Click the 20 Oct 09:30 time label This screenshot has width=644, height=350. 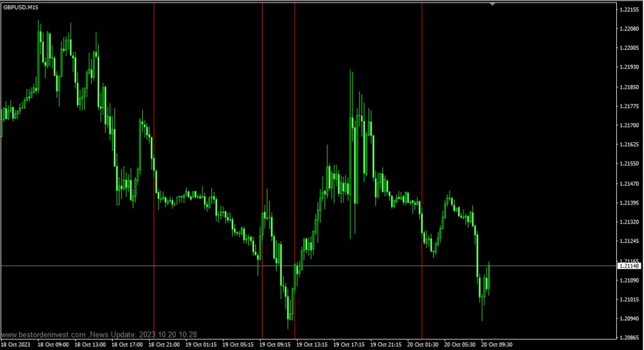[x=497, y=345]
